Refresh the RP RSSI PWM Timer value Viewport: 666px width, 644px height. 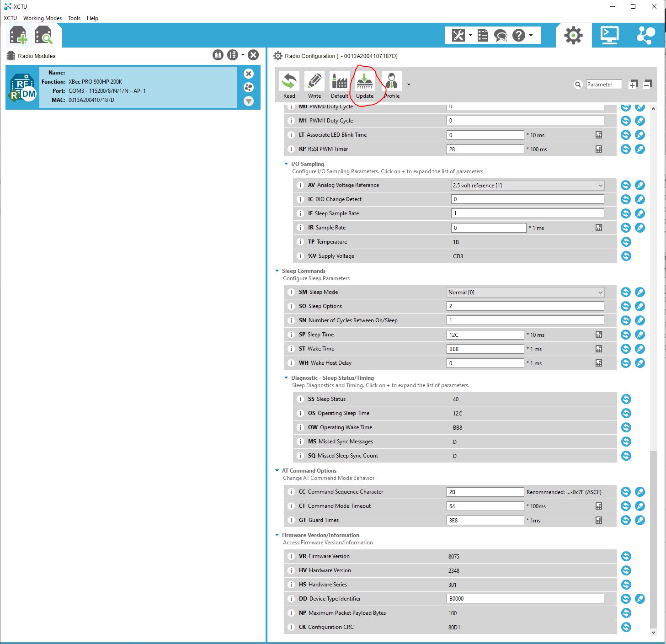click(626, 149)
